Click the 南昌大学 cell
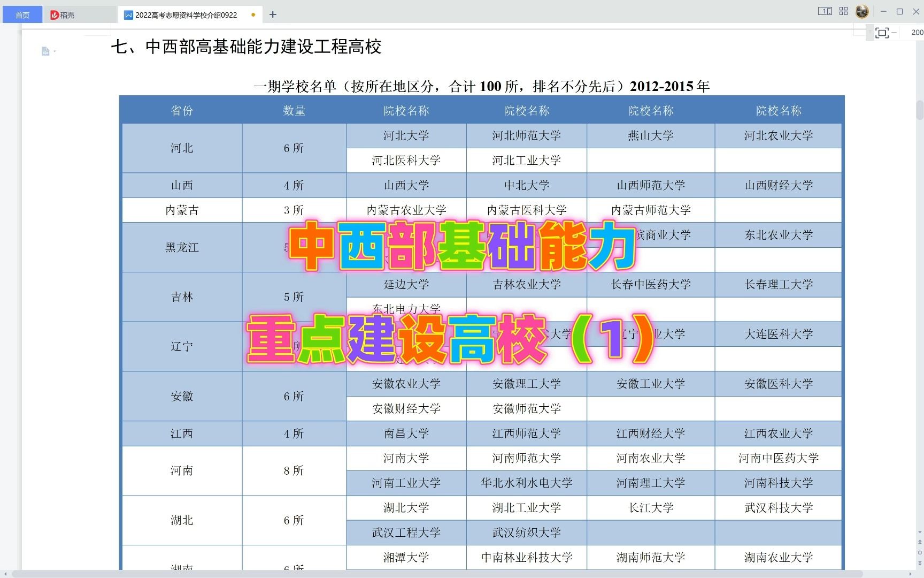The width and height of the screenshot is (924, 578). click(406, 433)
